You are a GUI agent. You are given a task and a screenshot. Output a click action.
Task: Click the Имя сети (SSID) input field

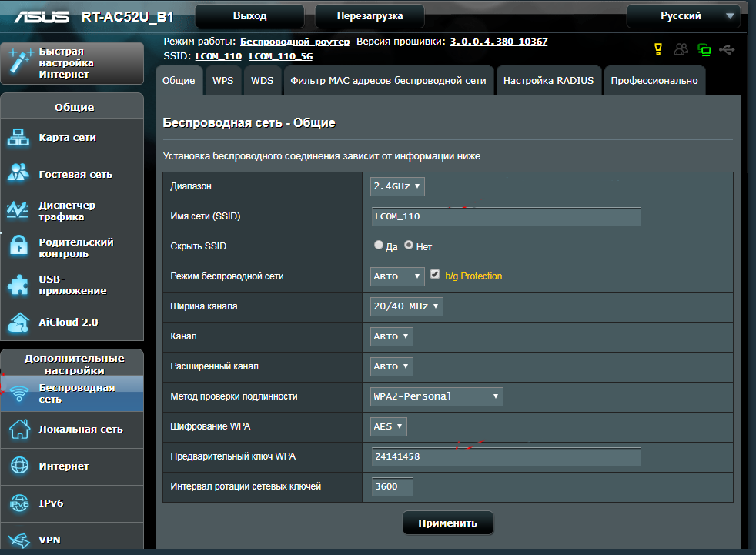[506, 216]
